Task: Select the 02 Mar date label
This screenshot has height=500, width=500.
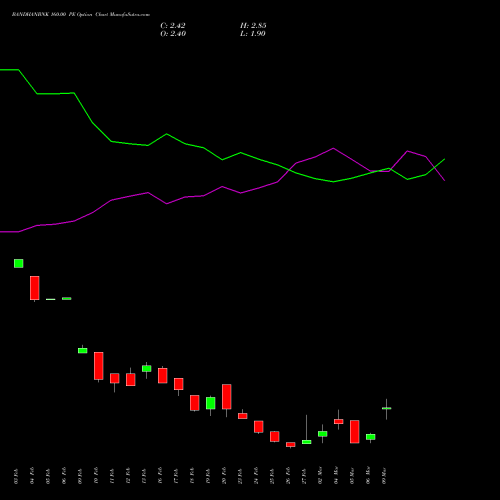Action: pos(320,476)
